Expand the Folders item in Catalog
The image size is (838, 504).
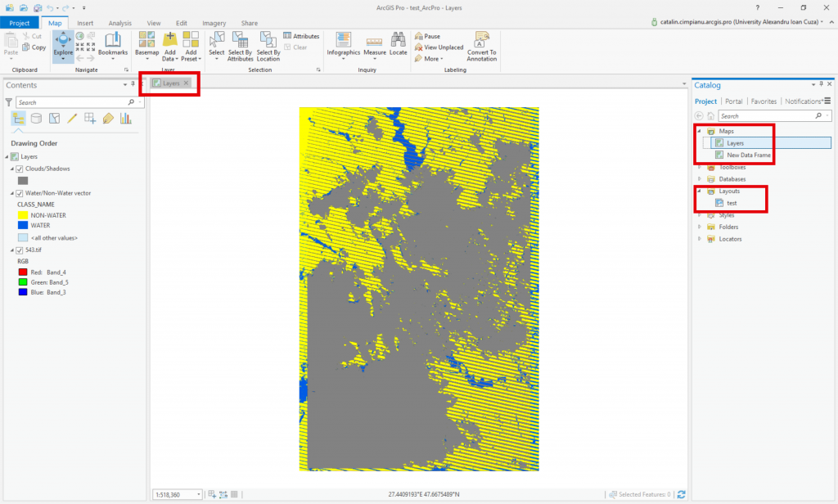(x=700, y=227)
